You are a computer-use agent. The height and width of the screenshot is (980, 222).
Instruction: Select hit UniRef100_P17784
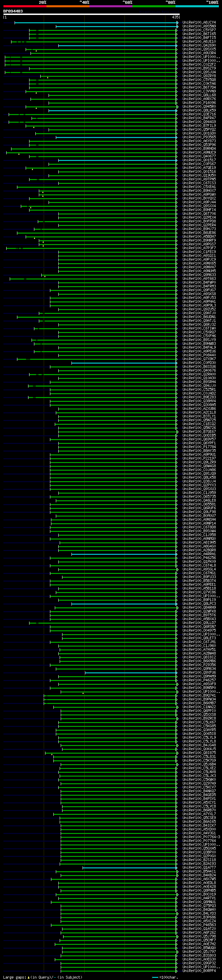[x=199, y=447]
